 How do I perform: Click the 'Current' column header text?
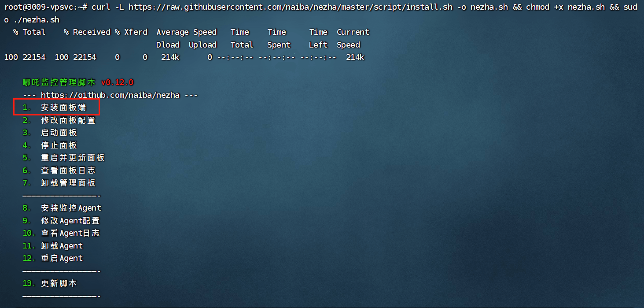point(353,32)
